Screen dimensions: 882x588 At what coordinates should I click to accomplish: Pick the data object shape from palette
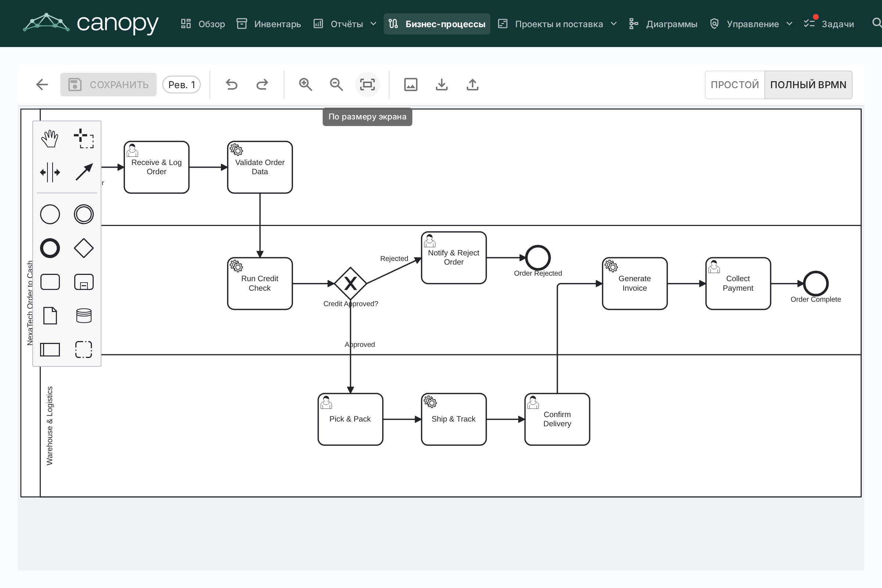(50, 316)
